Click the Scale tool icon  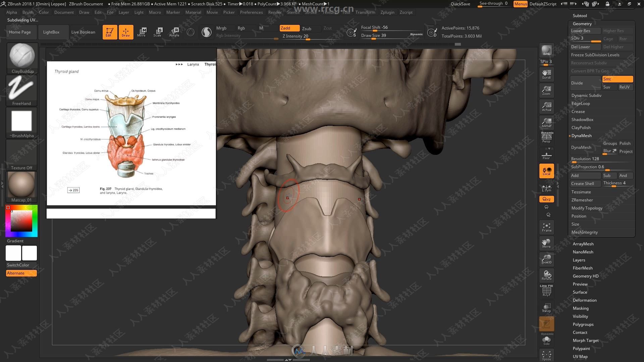tap(158, 32)
